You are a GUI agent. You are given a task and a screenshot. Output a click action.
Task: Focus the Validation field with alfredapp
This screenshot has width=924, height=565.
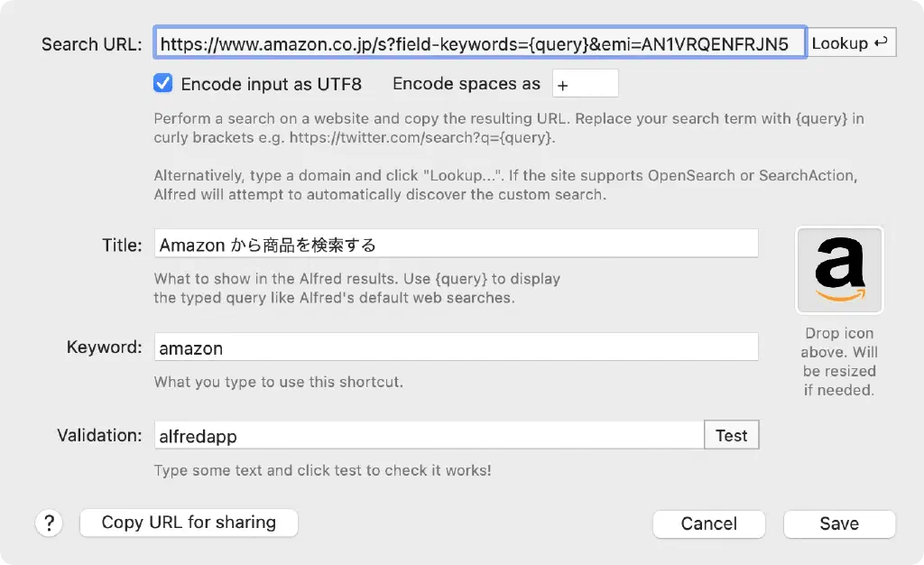429,435
